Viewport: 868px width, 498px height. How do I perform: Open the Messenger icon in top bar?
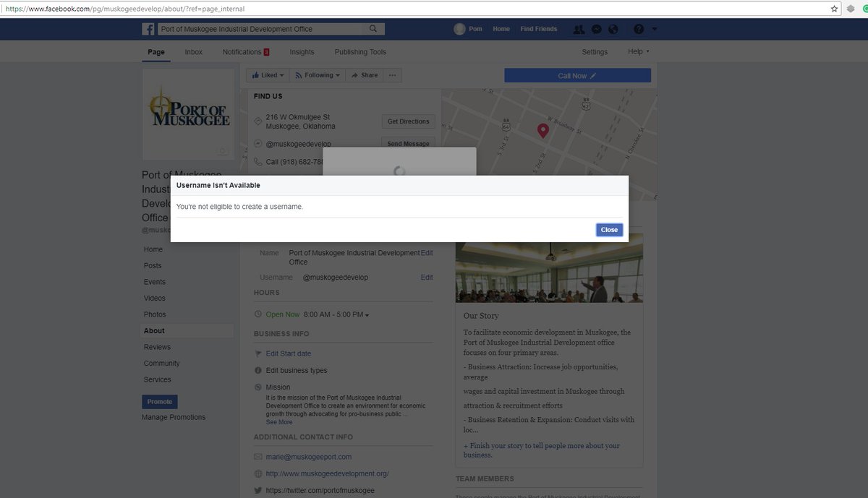[x=597, y=29]
